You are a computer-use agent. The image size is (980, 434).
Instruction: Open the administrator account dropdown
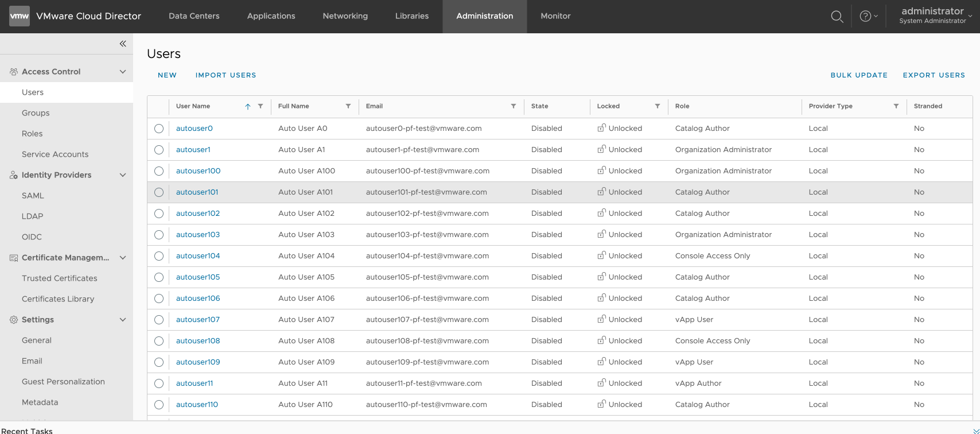[x=935, y=16]
